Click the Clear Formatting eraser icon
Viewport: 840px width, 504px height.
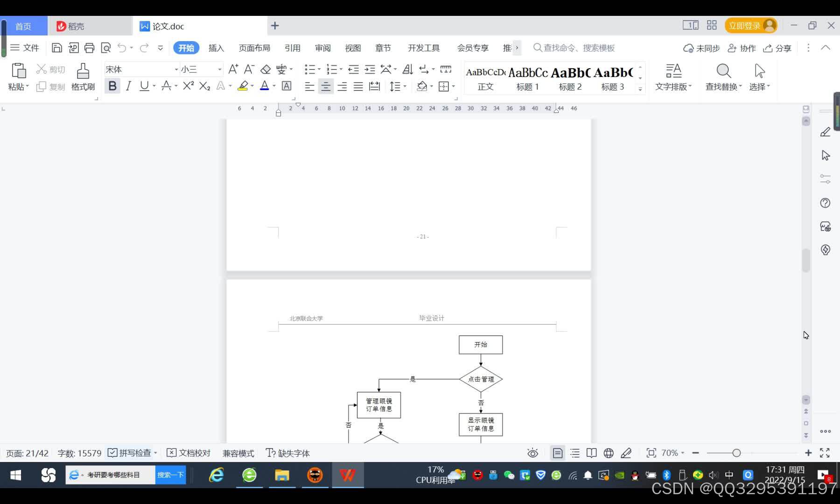266,69
